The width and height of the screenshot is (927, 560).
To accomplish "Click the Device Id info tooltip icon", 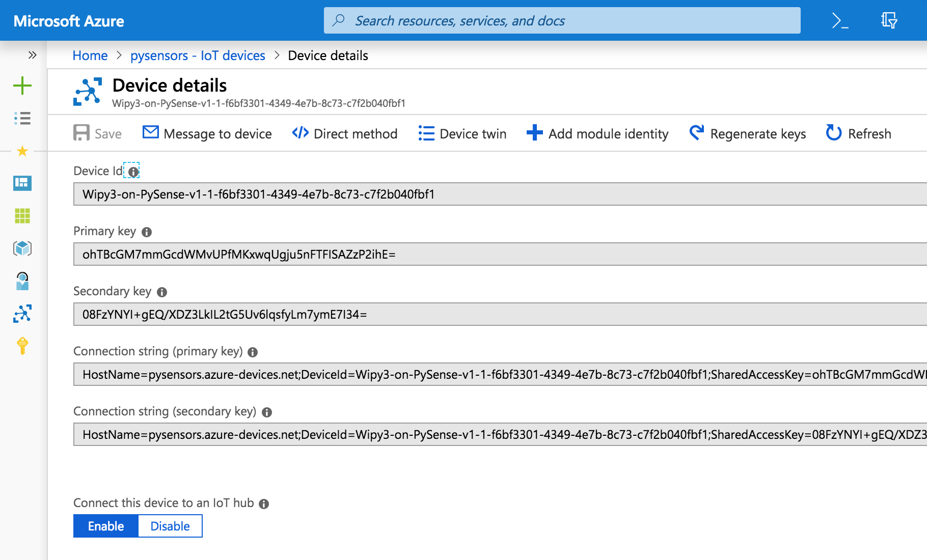I will (132, 171).
